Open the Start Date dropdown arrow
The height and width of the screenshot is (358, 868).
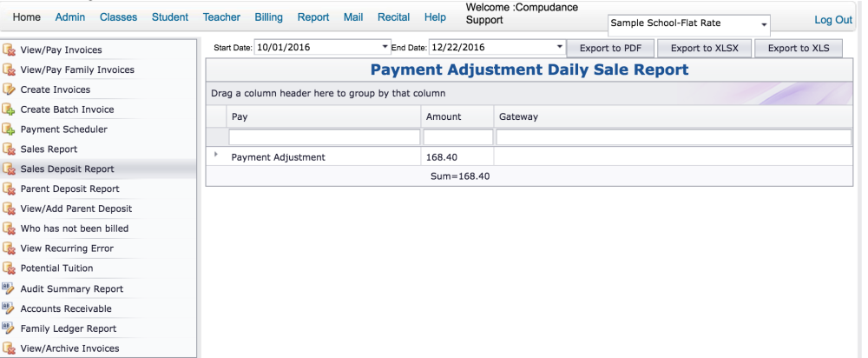pyautogui.click(x=385, y=47)
